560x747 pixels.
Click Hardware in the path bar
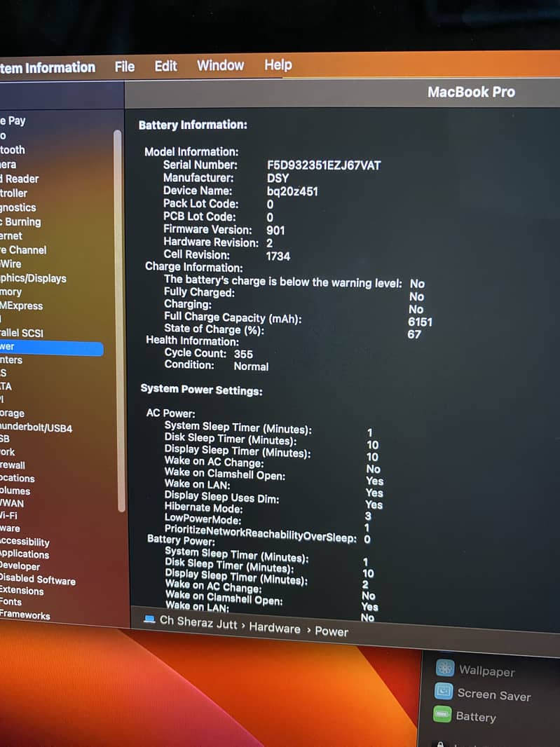tap(275, 627)
